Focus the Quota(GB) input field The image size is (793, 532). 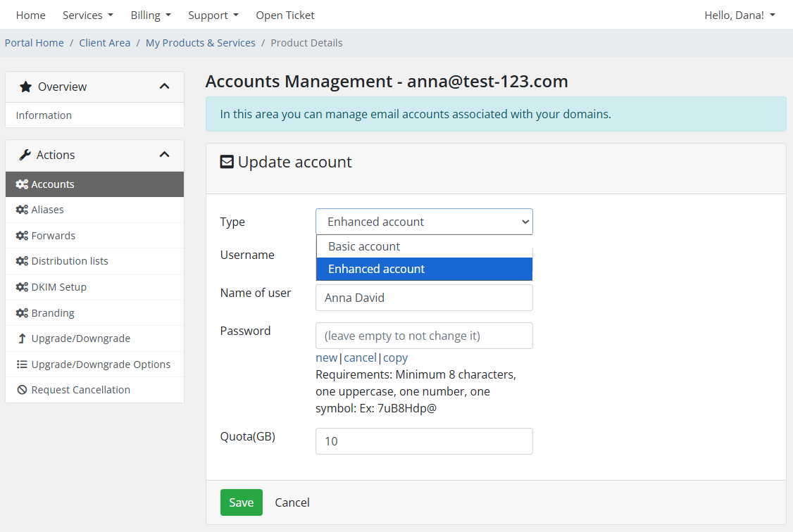click(x=424, y=441)
